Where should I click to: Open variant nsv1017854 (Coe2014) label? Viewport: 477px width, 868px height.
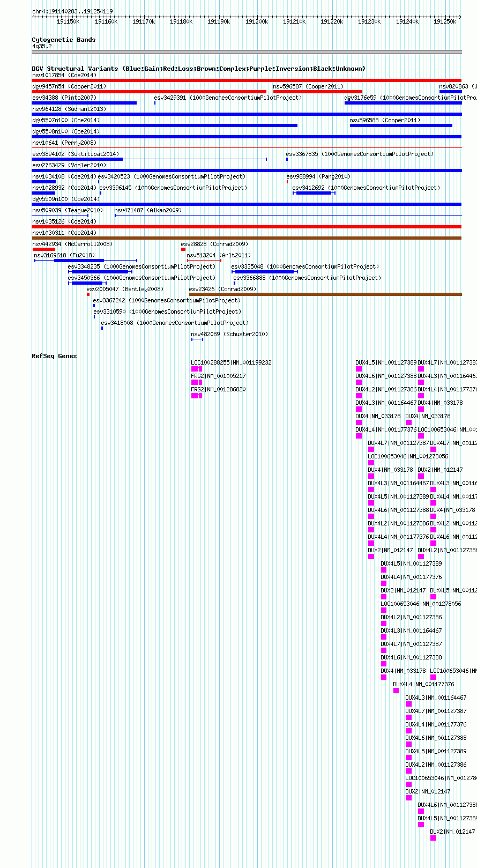point(64,75)
